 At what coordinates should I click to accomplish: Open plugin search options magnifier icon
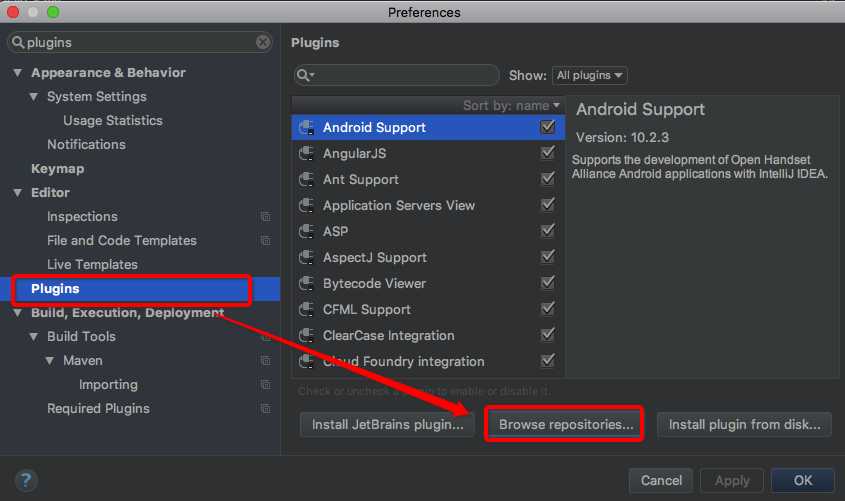pos(305,75)
